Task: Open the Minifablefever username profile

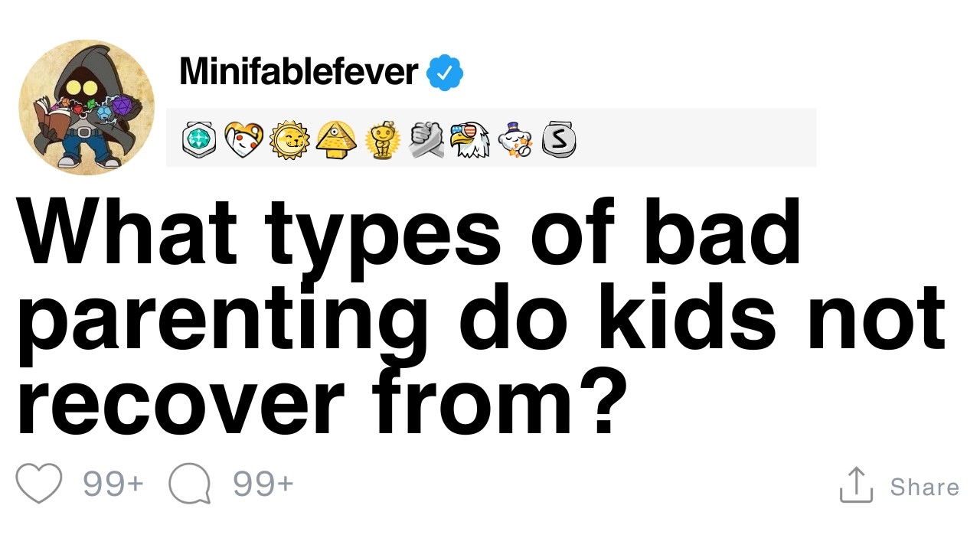Action: pyautogui.click(x=298, y=72)
